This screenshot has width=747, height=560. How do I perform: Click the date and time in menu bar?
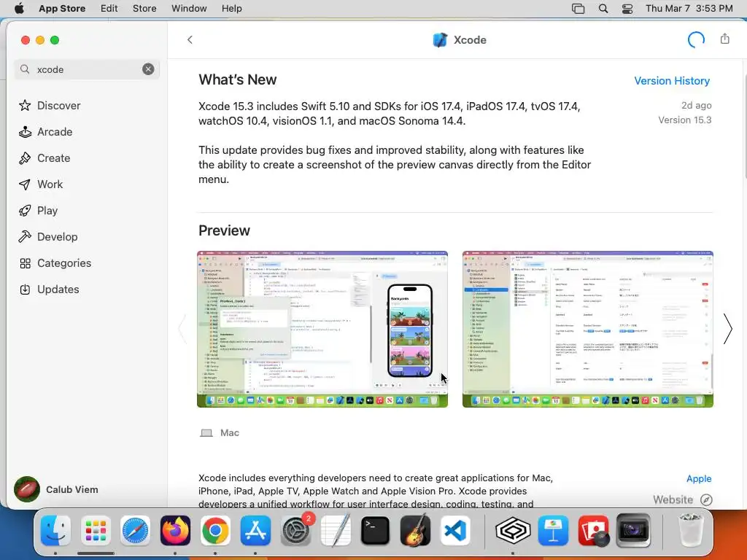point(689,9)
